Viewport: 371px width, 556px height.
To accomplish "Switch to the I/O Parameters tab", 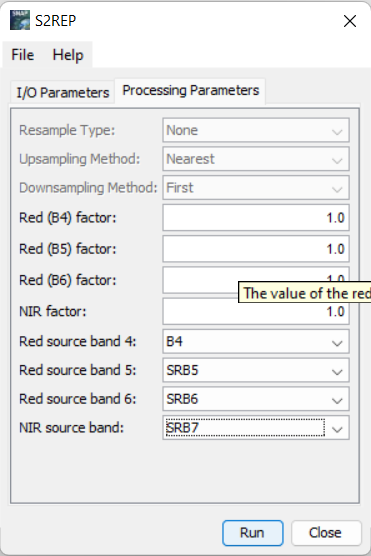I will point(62,93).
